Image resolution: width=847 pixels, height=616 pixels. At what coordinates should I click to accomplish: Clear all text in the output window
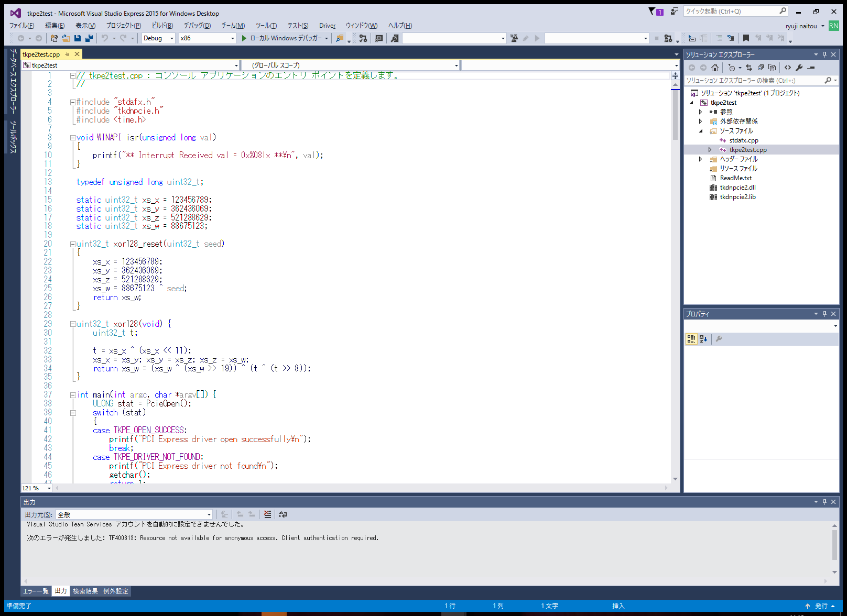click(x=267, y=514)
